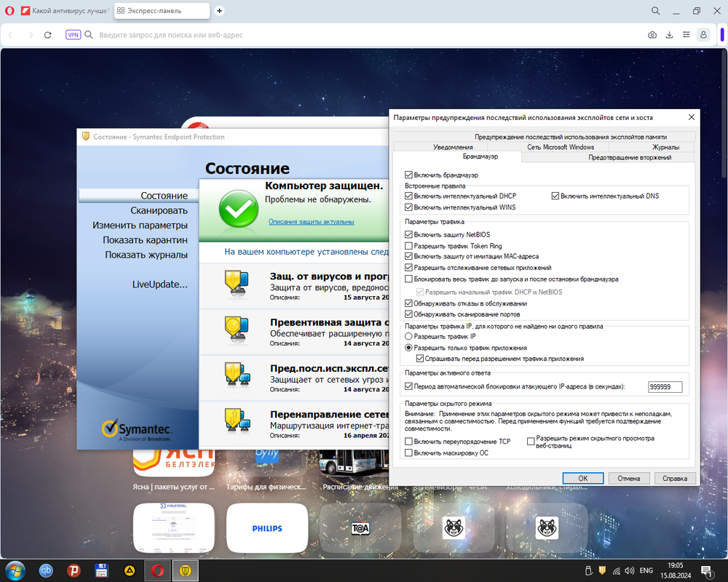Enable Включить переупорядочение TCP checkbox
This screenshot has height=582, width=728.
(x=408, y=442)
